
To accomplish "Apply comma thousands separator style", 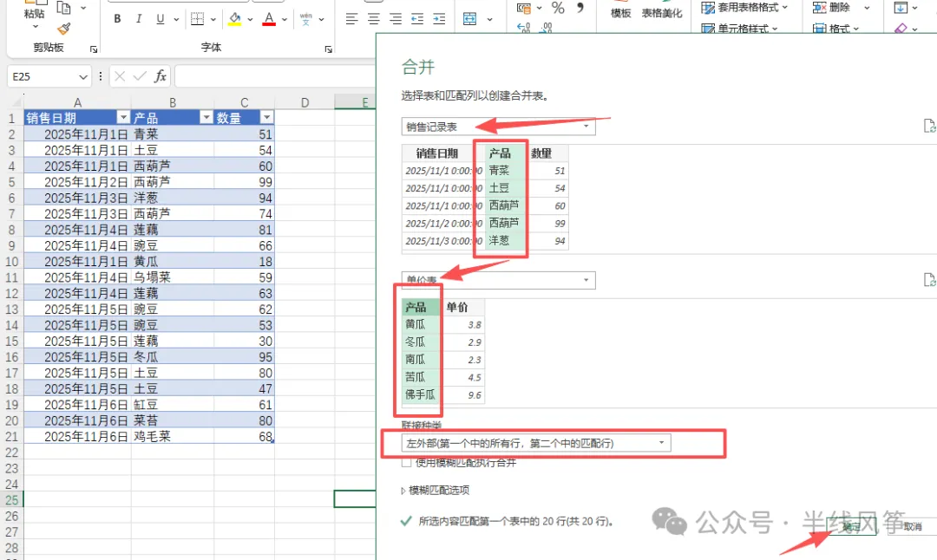I will [x=580, y=7].
